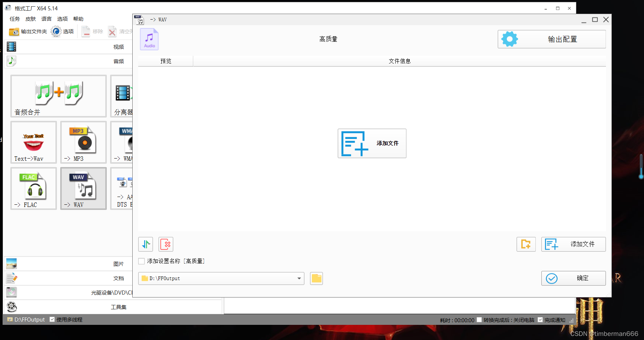Screen dimensions: 644x340
Task: Click the red clear list icon
Action: pos(166,244)
